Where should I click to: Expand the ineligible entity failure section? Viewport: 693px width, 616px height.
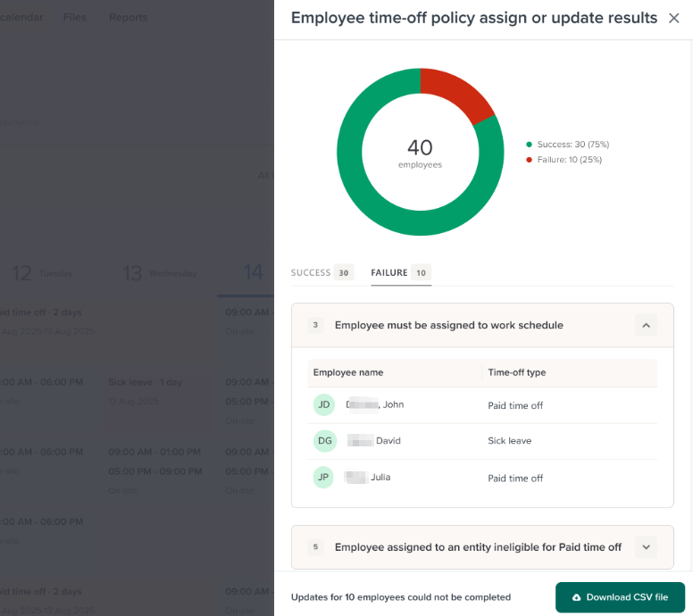[647, 547]
